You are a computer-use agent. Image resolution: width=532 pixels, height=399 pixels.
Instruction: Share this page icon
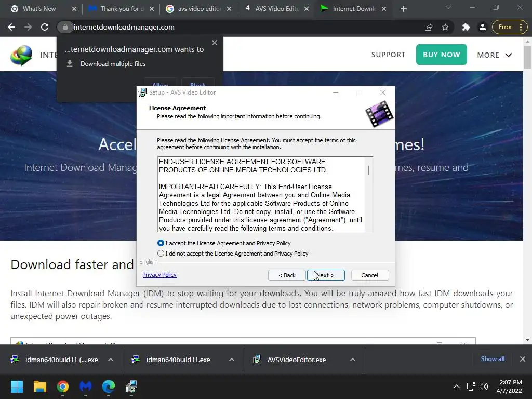pos(429,27)
